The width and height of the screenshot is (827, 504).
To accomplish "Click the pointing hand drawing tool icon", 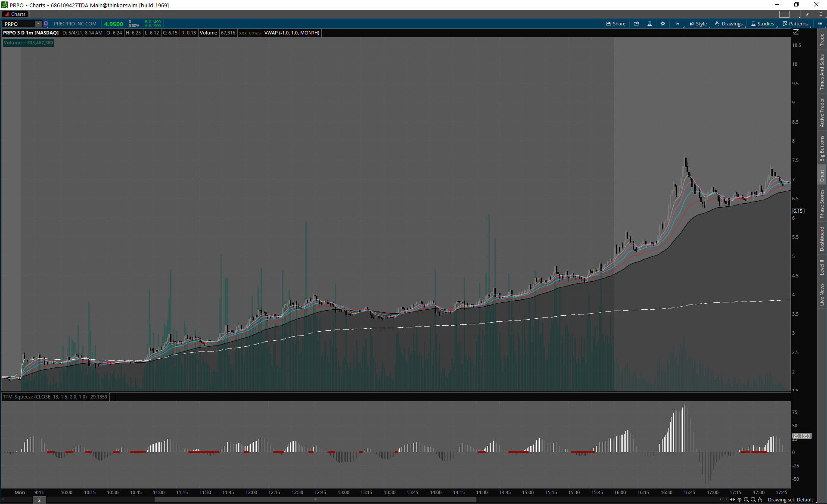I will click(x=760, y=500).
